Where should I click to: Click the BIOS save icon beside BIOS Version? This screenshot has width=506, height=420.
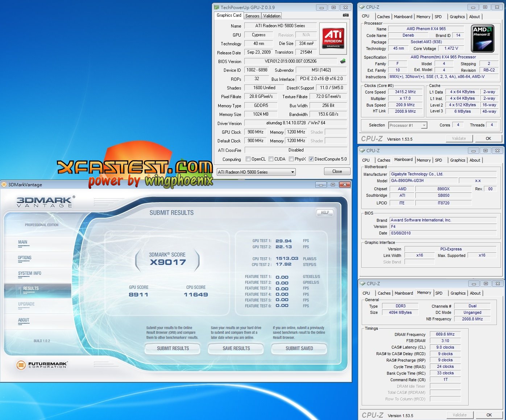click(x=343, y=61)
